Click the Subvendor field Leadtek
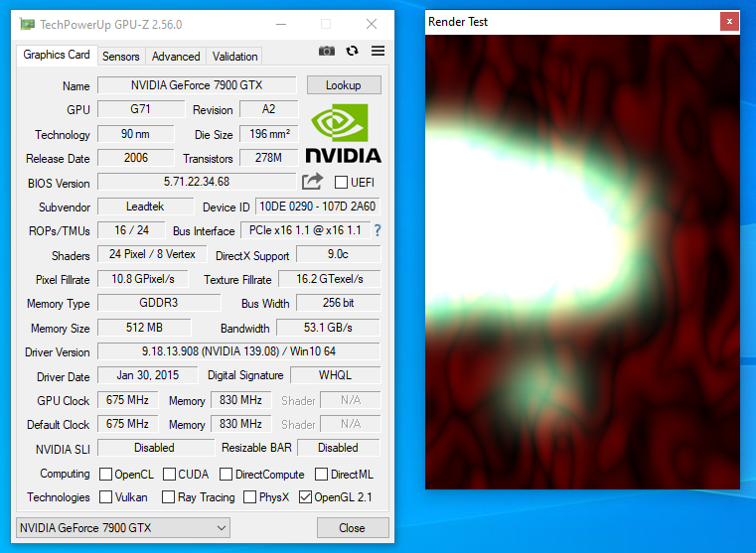Viewport: 756px width, 553px height. click(146, 207)
